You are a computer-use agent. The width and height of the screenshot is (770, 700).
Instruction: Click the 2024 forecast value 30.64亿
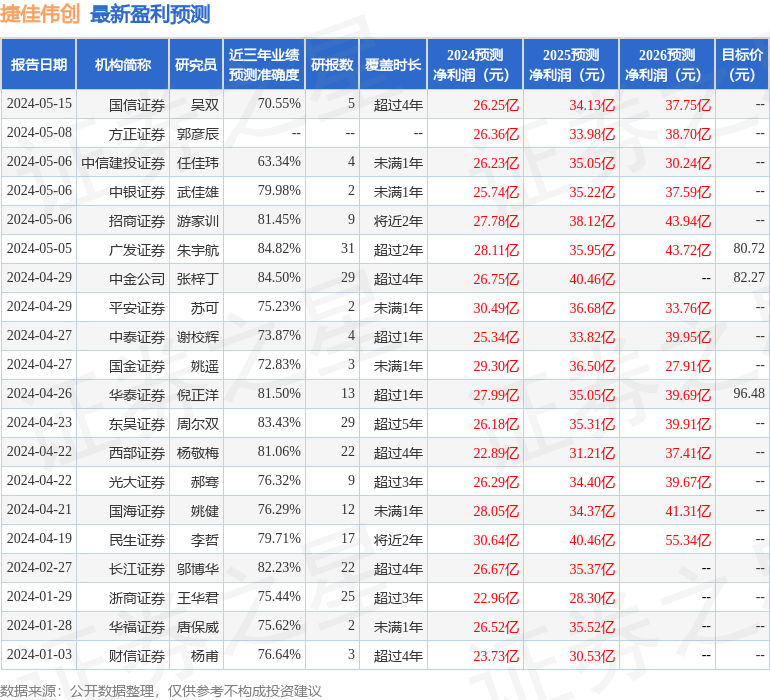coord(496,540)
